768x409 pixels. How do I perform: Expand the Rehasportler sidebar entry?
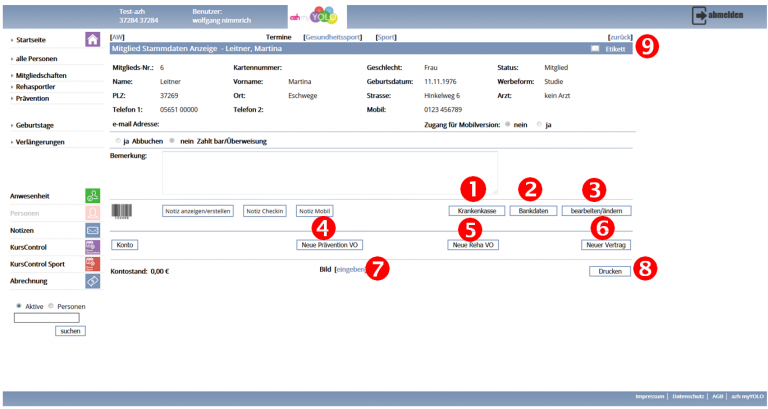pyautogui.click(x=34, y=87)
